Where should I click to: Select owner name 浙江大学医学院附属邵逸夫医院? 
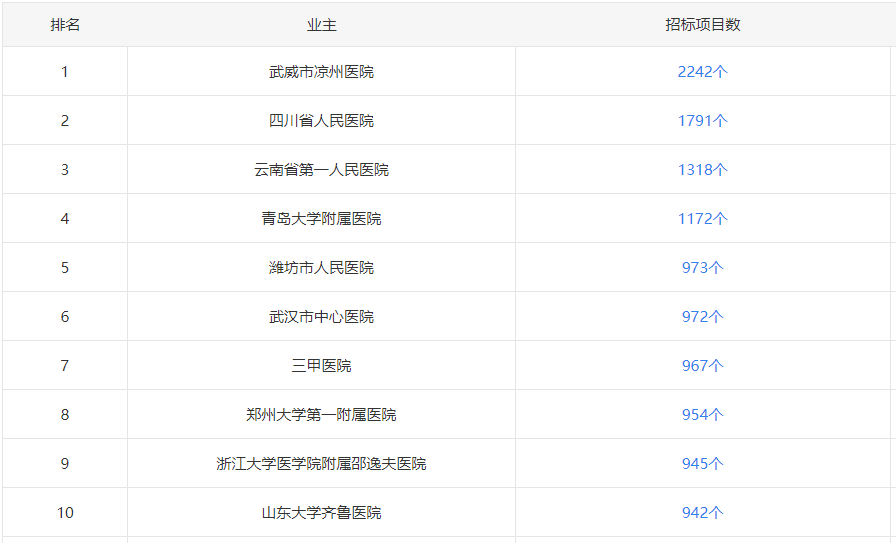point(321,464)
